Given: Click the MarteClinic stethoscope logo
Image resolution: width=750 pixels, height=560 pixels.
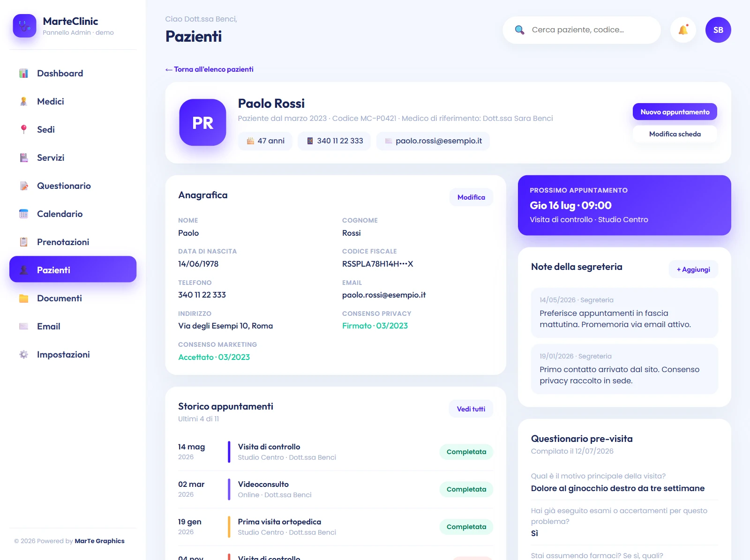Looking at the screenshot, I should click(x=25, y=26).
